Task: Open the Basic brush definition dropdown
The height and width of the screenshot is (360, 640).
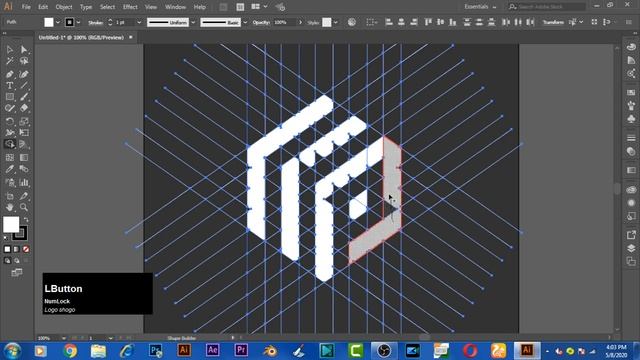Action: coord(245,22)
